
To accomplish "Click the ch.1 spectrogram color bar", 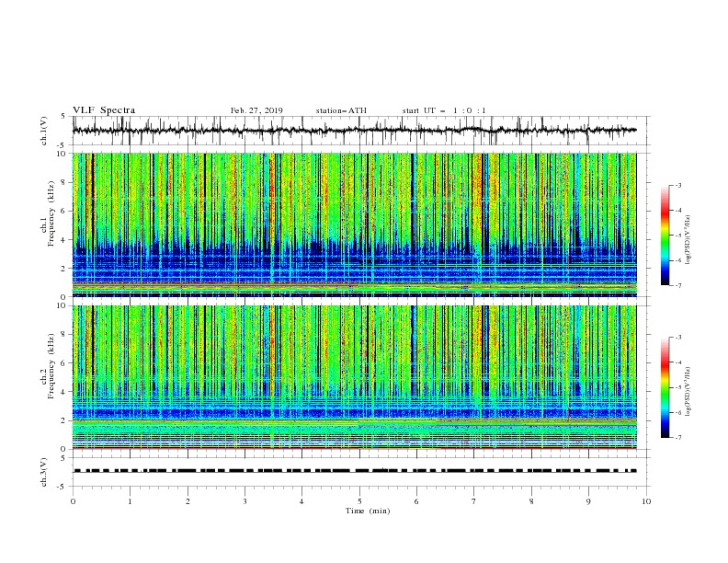I will pyautogui.click(x=665, y=236).
